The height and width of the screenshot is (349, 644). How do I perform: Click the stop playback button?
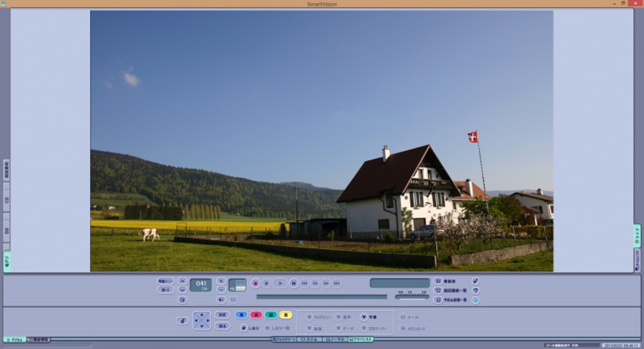pyautogui.click(x=267, y=283)
